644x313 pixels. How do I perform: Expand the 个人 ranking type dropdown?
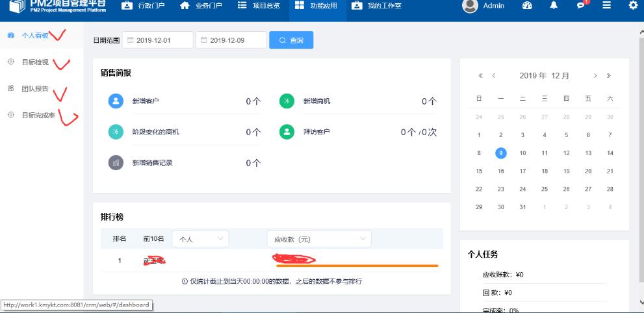tap(200, 239)
